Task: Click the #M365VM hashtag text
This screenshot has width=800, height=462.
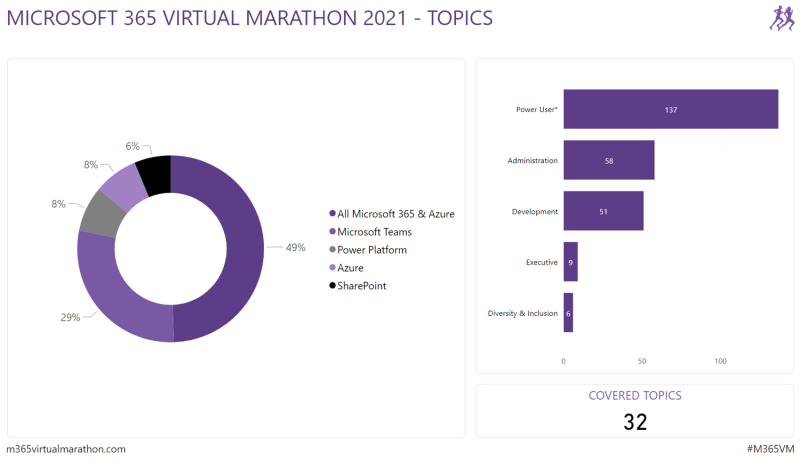Action: (770, 449)
